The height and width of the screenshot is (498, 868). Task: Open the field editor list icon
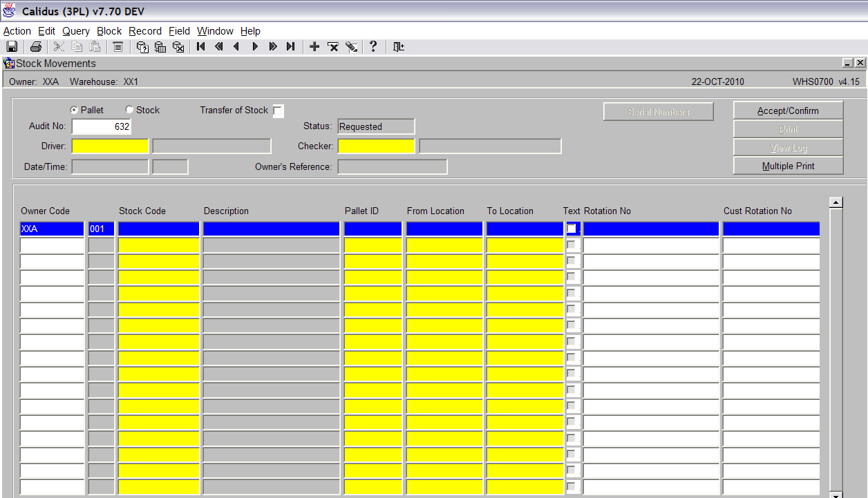coord(118,47)
